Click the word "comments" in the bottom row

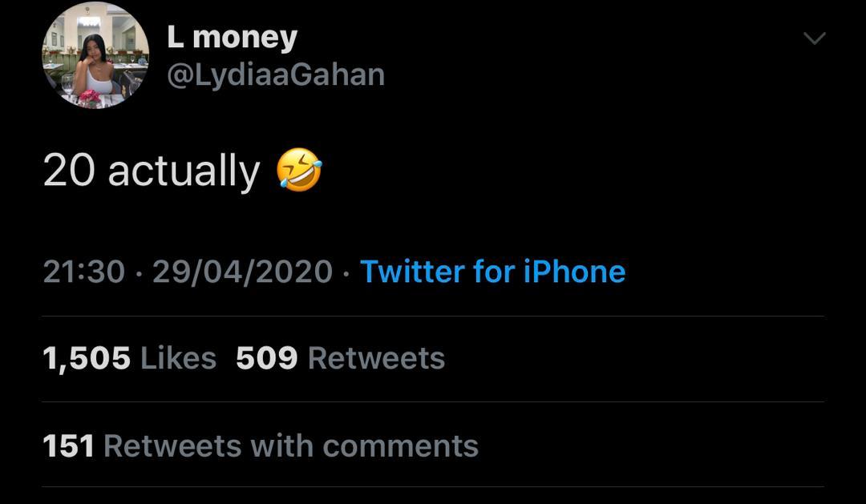[x=401, y=446]
